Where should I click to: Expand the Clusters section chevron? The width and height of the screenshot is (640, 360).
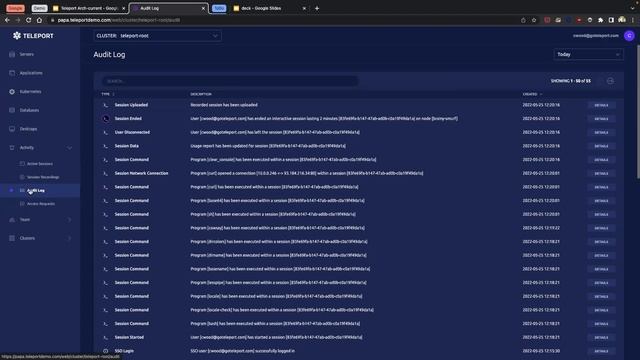tap(69, 238)
